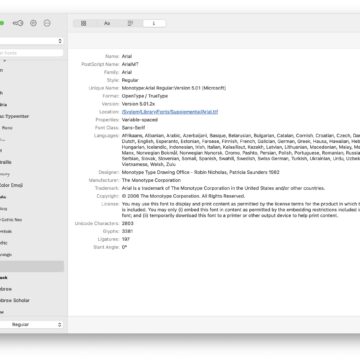
Task: Open the Arial.ttf location link
Action: (170, 112)
